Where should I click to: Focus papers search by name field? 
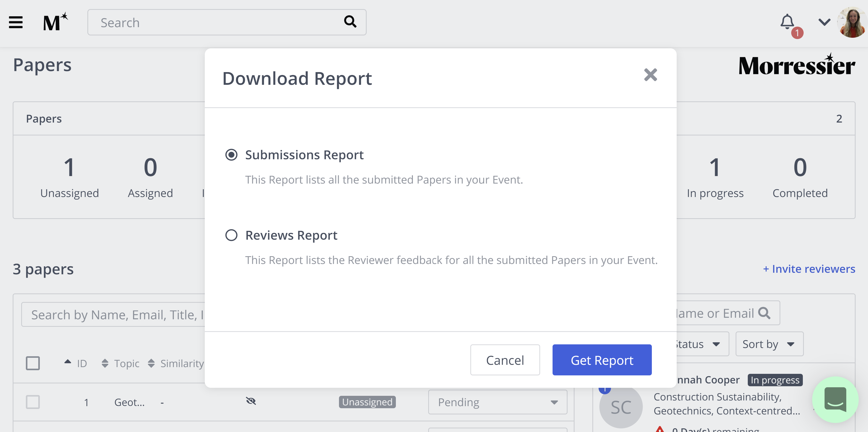click(113, 315)
